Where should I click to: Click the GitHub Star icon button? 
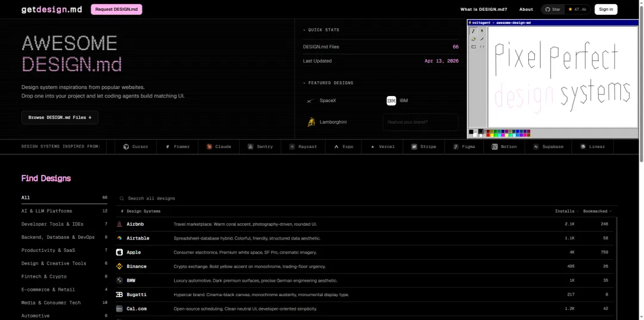click(553, 10)
